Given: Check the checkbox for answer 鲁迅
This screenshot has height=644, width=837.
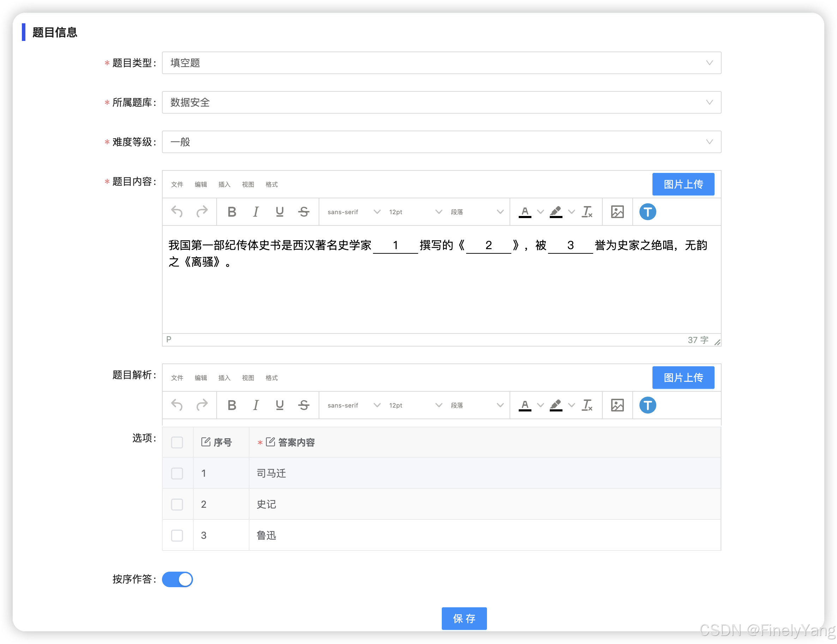Looking at the screenshot, I should [x=177, y=535].
